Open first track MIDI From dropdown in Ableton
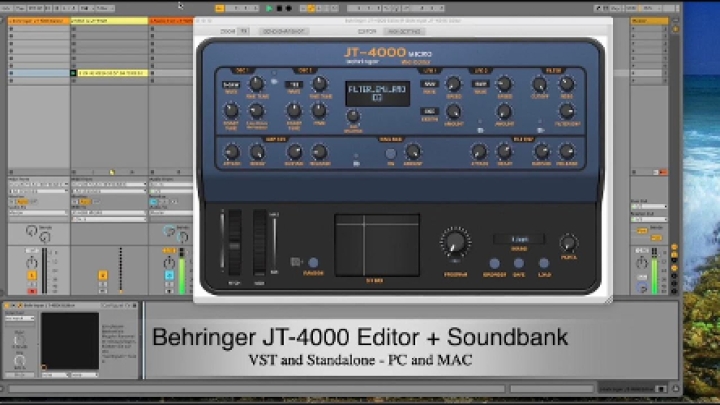 [39, 185]
